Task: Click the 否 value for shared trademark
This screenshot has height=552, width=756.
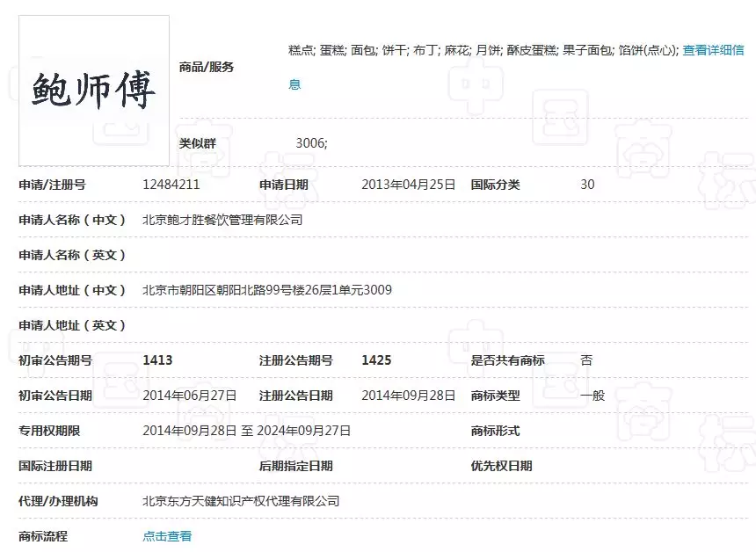Action: [x=586, y=360]
